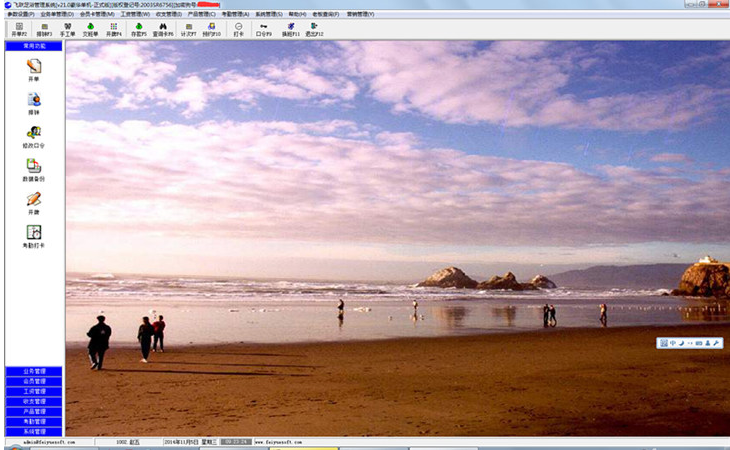Switch to 系统管理 sidebar section
This screenshot has width=730, height=450.
tap(34, 432)
